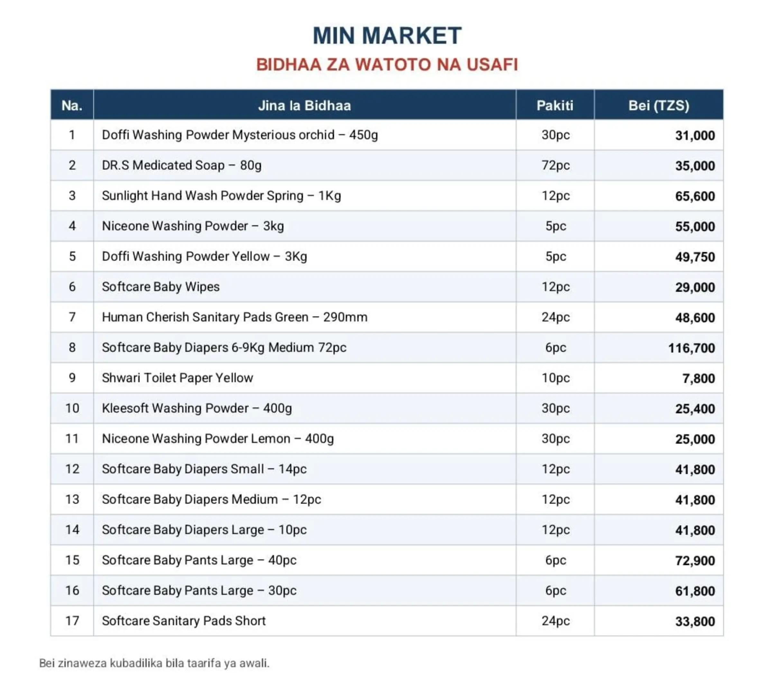Select Softcare Baby Pants Large – 40pc
Screen dimensions: 781x700
(x=199, y=560)
